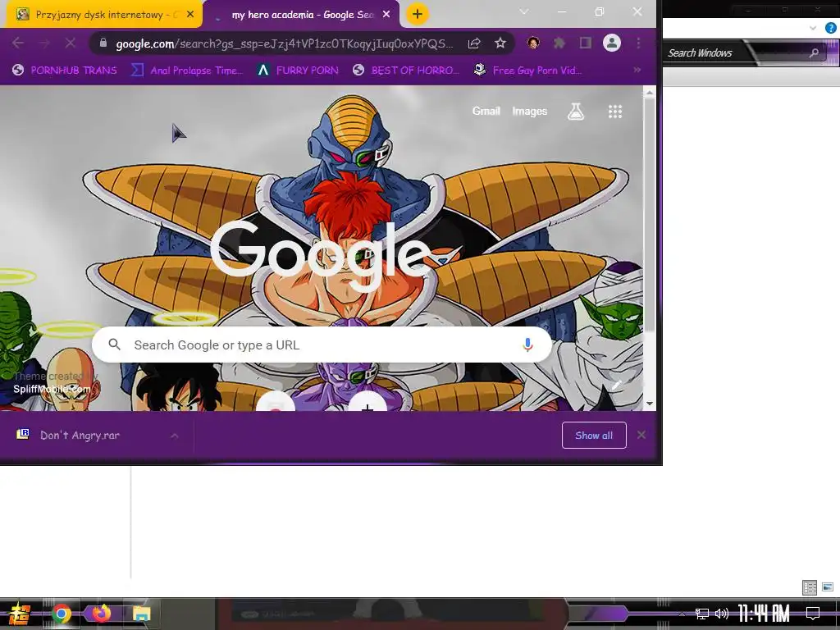Close the Przyjazny dysk internetowy tab
This screenshot has height=630, width=840.
click(x=190, y=15)
